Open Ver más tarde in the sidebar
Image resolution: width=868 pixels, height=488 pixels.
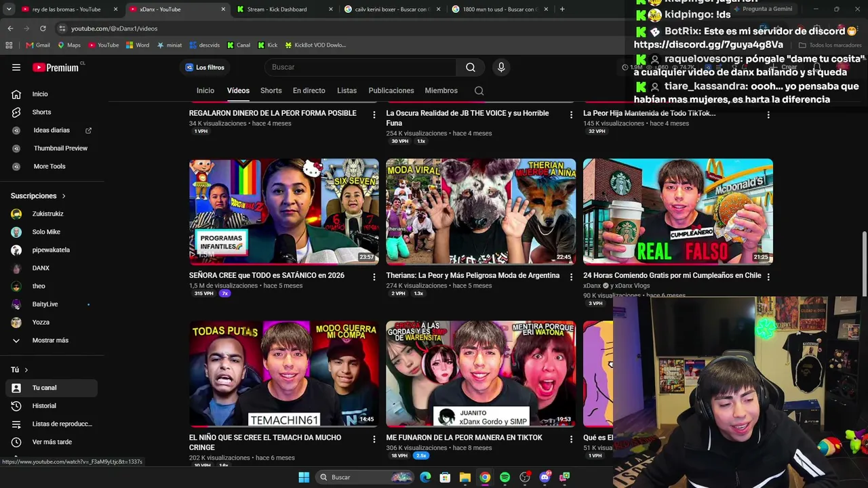point(52,442)
